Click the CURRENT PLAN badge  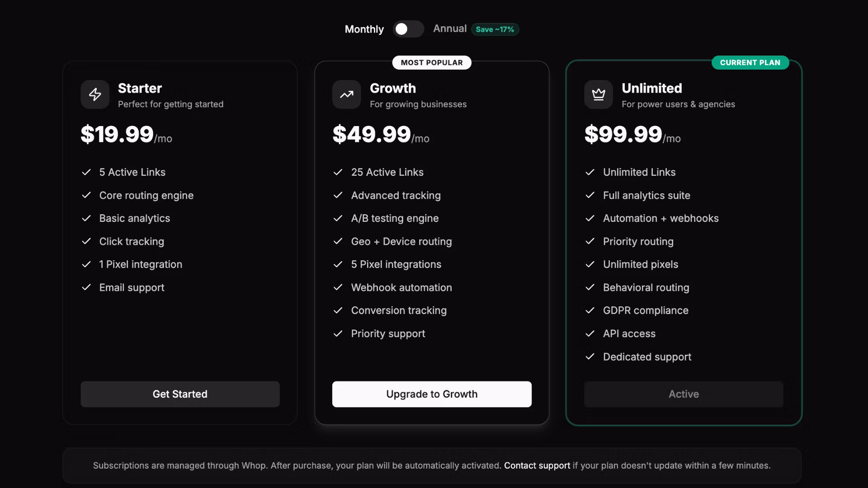(x=750, y=62)
